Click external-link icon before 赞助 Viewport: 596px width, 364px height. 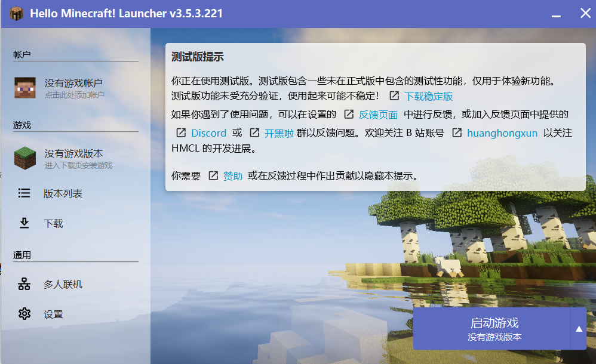point(213,175)
